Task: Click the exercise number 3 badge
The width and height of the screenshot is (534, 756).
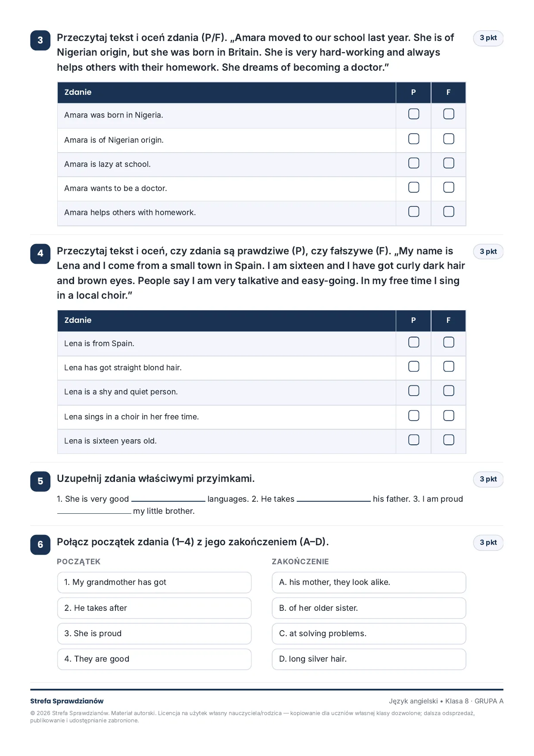Action: click(x=40, y=41)
